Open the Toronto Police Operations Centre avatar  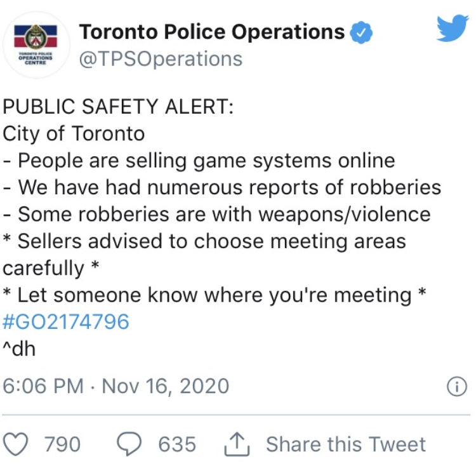[36, 44]
